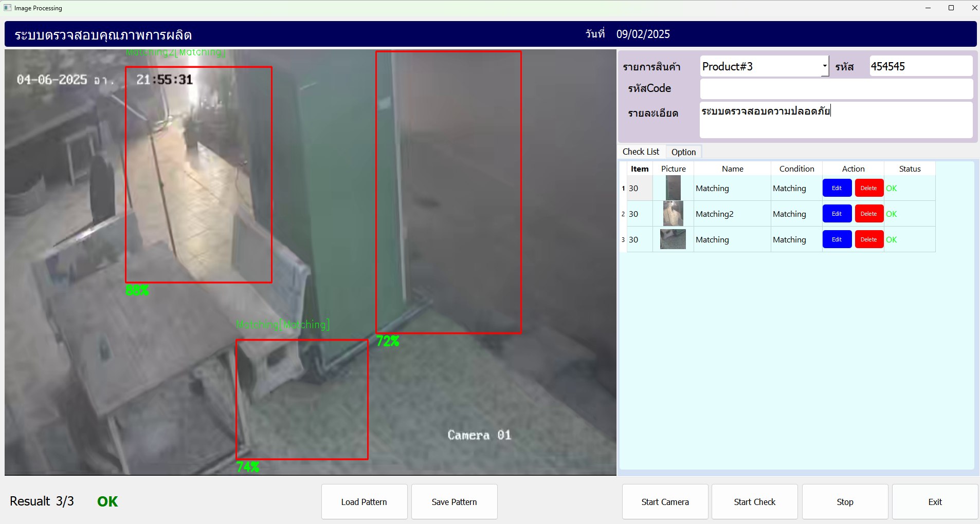Click Edit on the Matching2 row
The height and width of the screenshot is (524, 980).
click(x=837, y=214)
